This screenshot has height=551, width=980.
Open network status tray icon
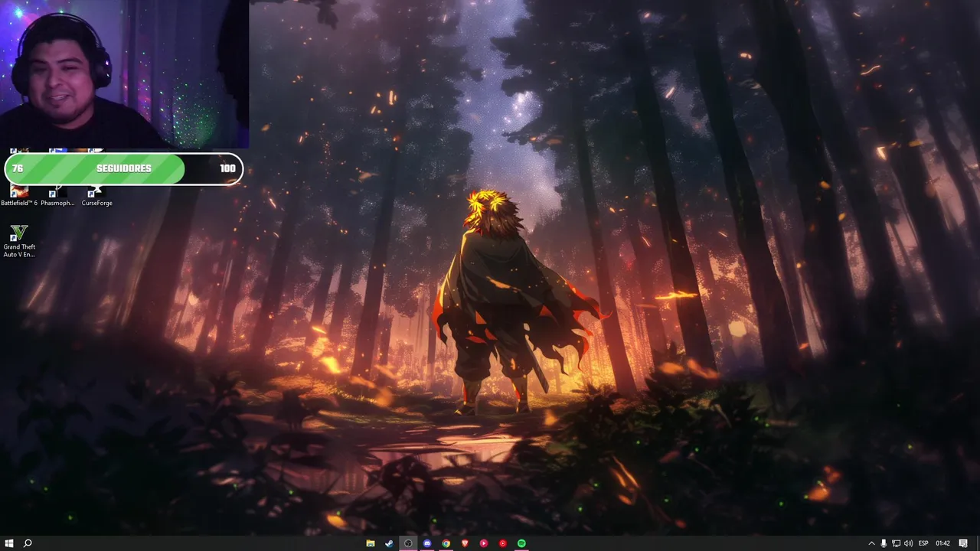[x=896, y=543]
